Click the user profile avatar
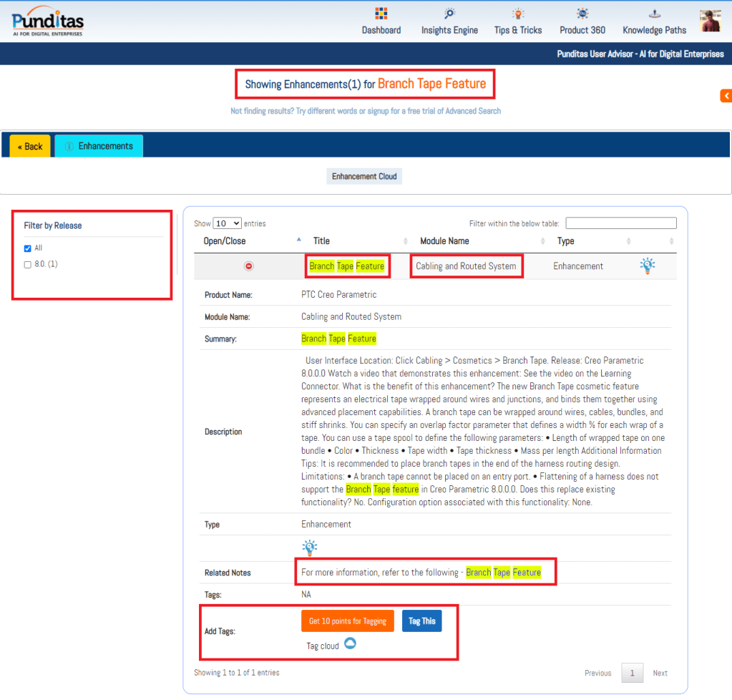Screen dimensions: 732x700 [x=710, y=21]
